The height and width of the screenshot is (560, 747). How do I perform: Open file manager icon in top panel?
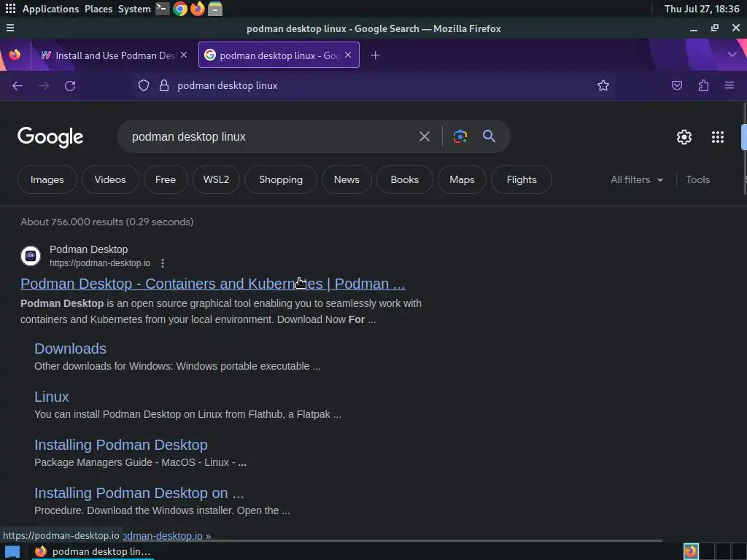(x=215, y=9)
